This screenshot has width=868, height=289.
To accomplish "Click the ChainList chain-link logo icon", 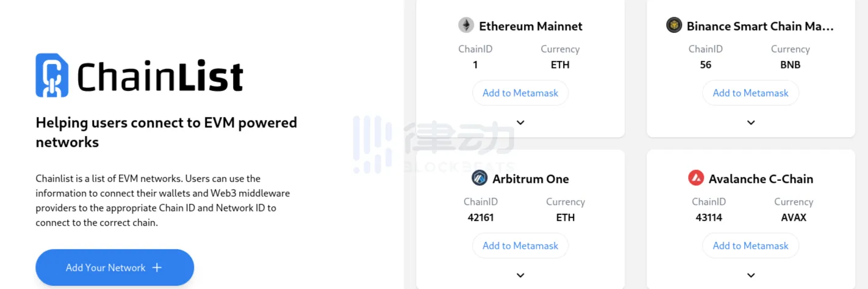I will pos(52,75).
